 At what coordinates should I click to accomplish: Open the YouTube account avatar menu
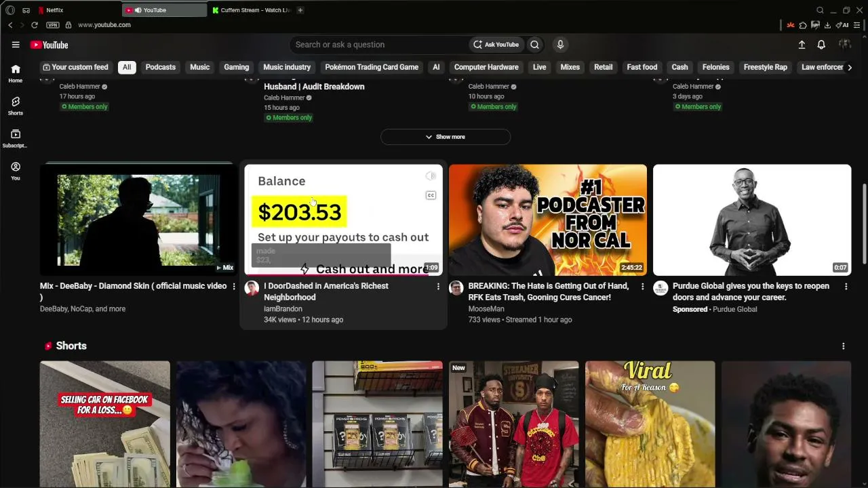[x=845, y=45]
